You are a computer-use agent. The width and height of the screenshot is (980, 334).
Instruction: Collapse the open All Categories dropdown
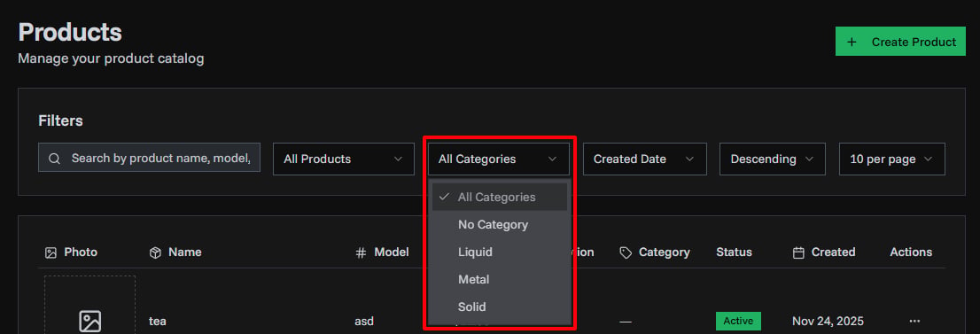pyautogui.click(x=499, y=159)
